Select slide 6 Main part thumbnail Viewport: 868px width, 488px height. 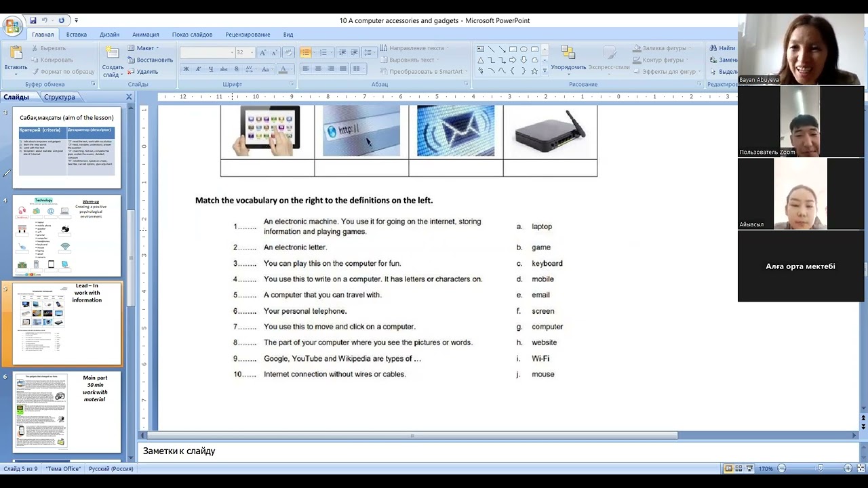coord(66,412)
